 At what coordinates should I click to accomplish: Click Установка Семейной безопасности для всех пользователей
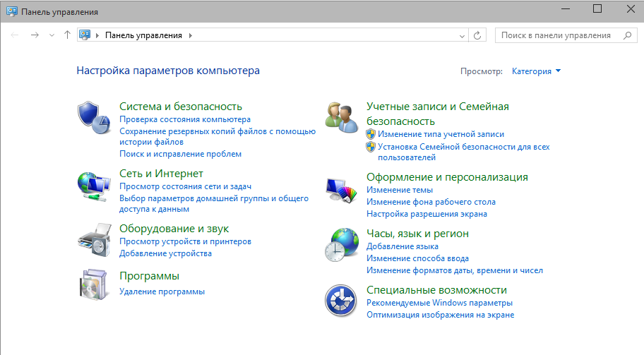point(464,152)
